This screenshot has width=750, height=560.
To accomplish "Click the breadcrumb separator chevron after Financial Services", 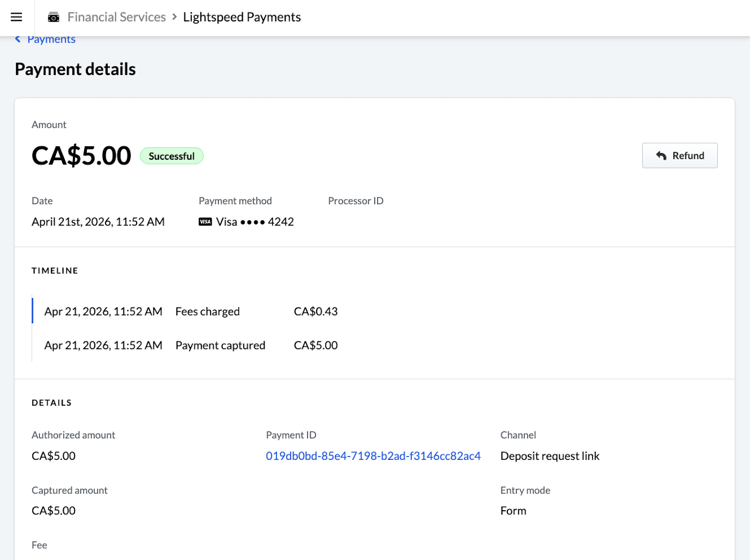I will pos(174,17).
